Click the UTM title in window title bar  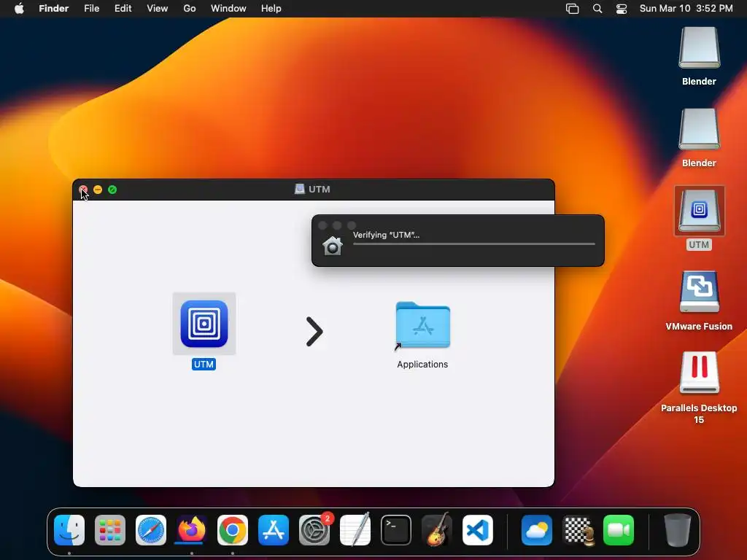point(320,189)
